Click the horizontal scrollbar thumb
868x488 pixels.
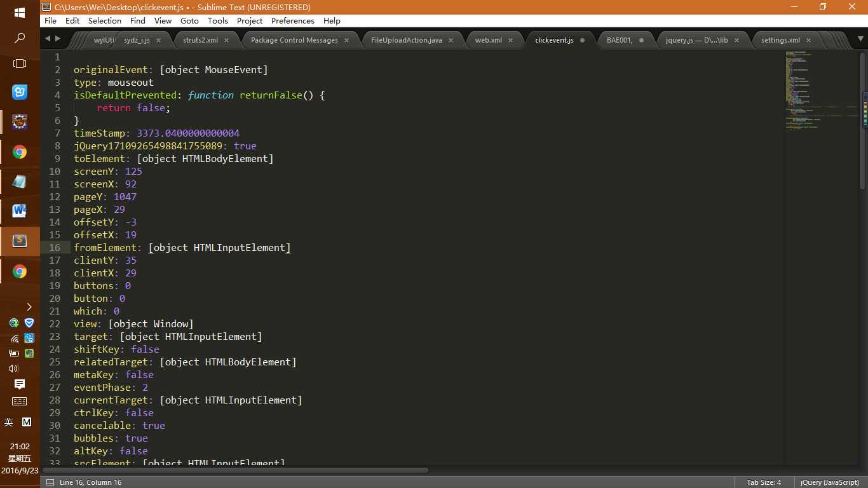point(236,470)
